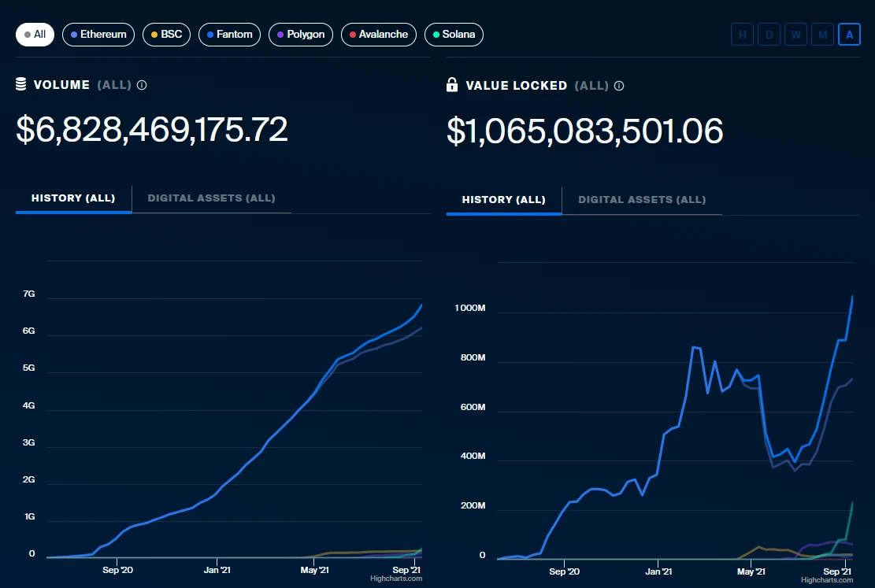
Task: Open Volume Digital Assets (All) tab
Action: coord(212,198)
